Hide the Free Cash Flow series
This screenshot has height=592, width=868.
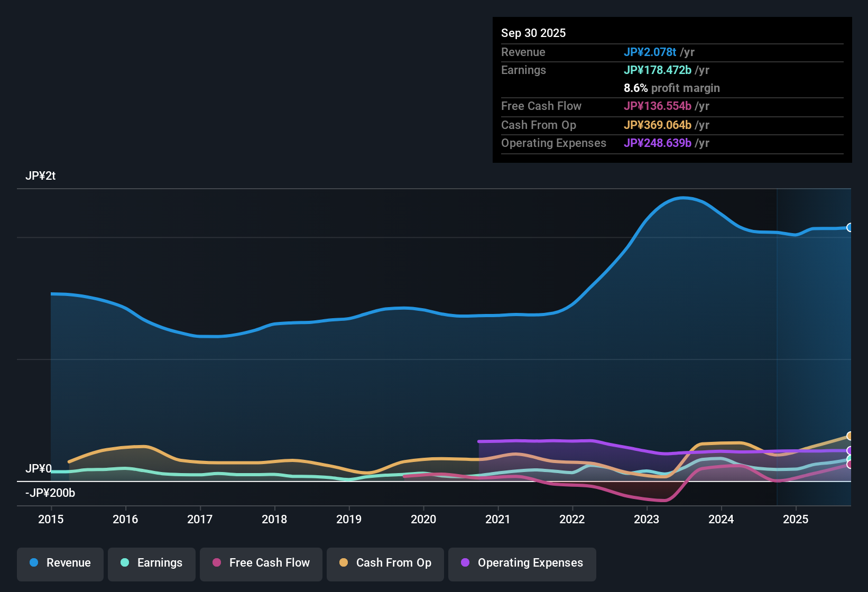[x=261, y=563]
